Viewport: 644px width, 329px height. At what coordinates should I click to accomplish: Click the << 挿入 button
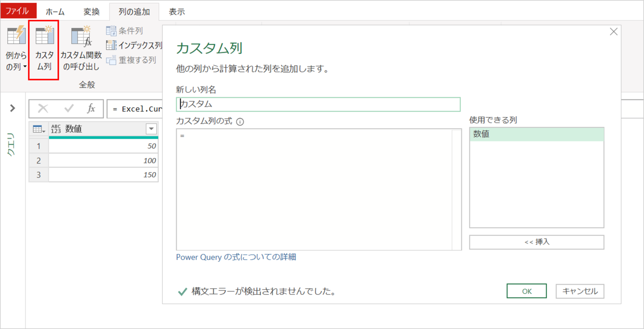(537, 242)
